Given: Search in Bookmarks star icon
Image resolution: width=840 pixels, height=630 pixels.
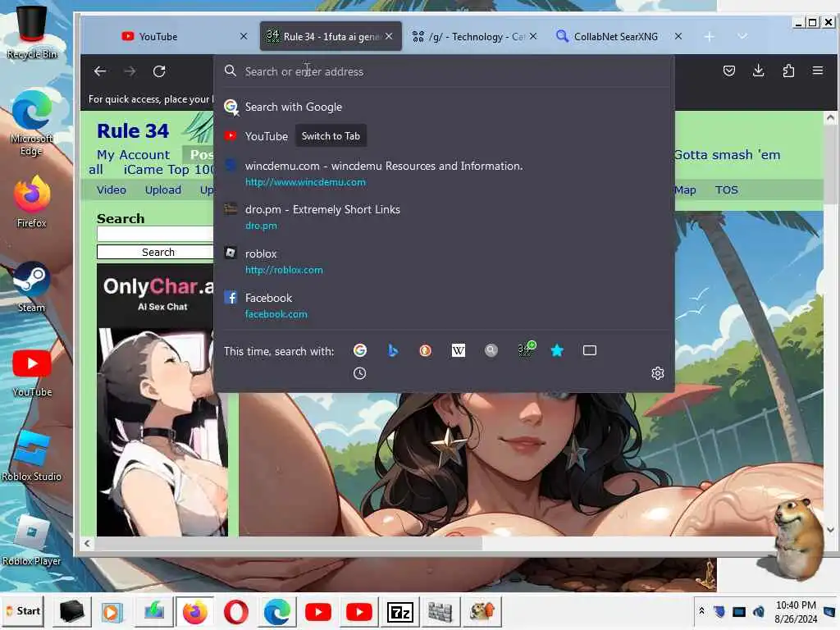Looking at the screenshot, I should [x=557, y=350].
